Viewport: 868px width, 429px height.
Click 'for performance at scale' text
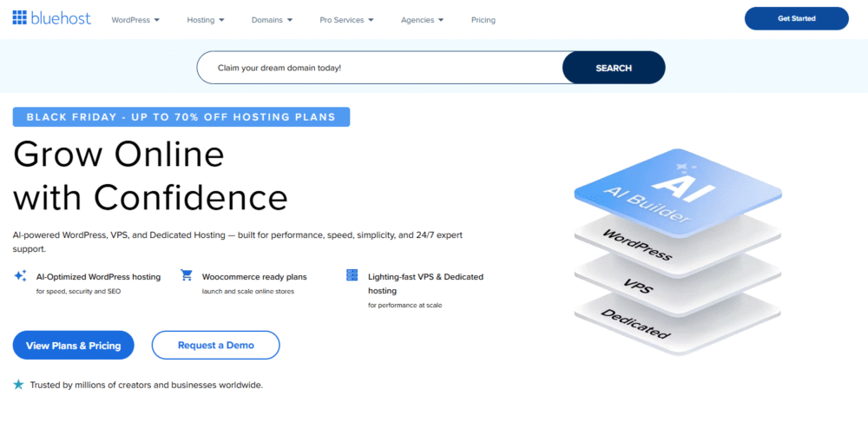click(x=405, y=305)
